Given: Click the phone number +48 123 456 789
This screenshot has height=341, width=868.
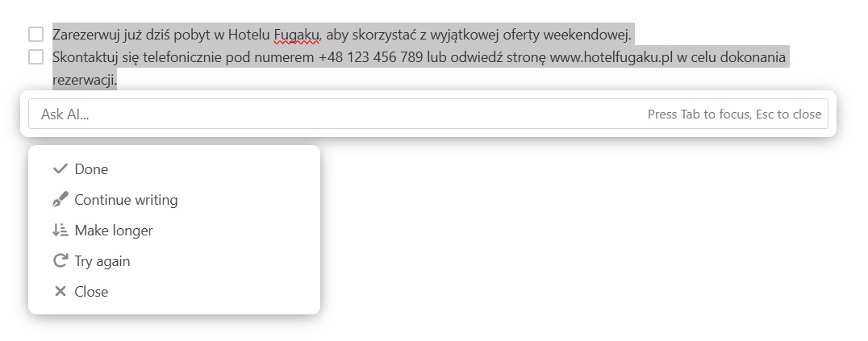Looking at the screenshot, I should (371, 57).
